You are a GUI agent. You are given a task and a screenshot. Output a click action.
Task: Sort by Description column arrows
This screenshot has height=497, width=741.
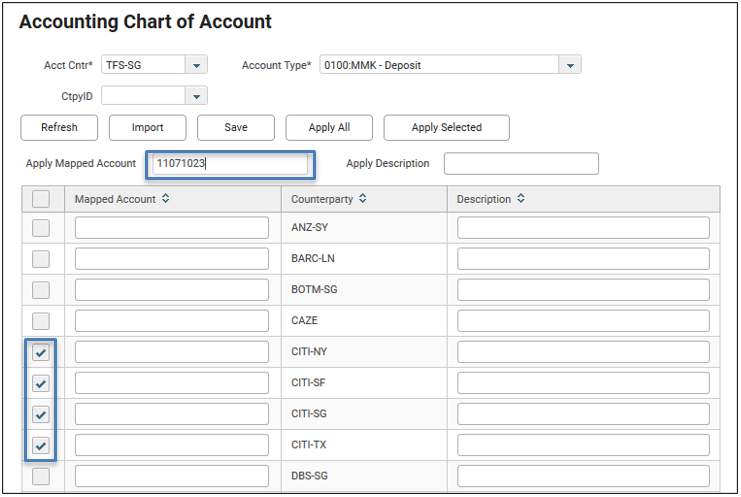pos(521,198)
